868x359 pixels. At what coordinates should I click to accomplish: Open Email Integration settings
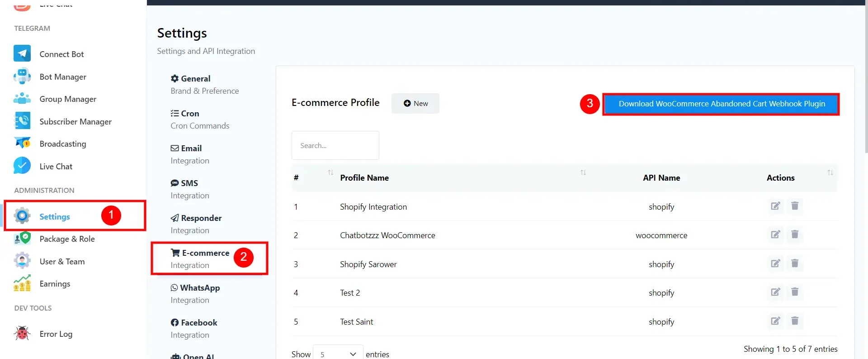pos(190,154)
